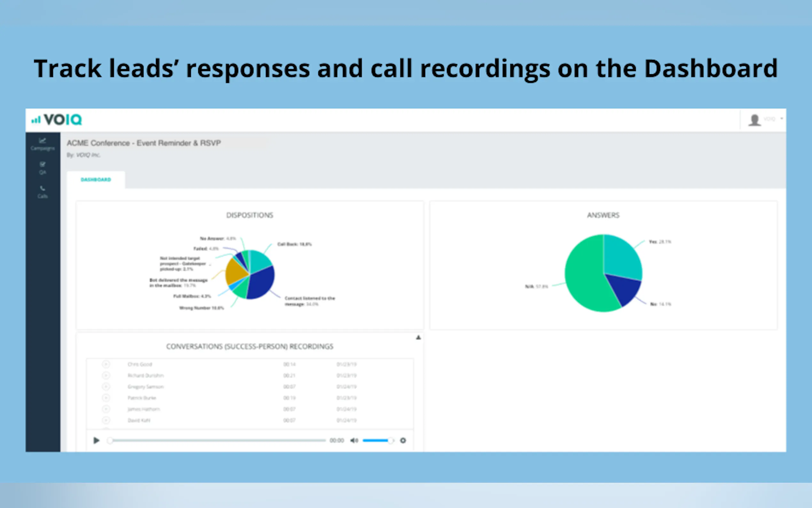Image resolution: width=812 pixels, height=508 pixels.
Task: Select the Dashboard tab
Action: pos(96,180)
